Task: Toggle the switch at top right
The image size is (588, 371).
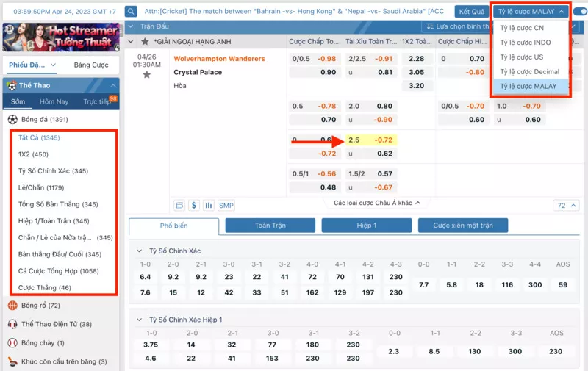Action: click(x=581, y=12)
